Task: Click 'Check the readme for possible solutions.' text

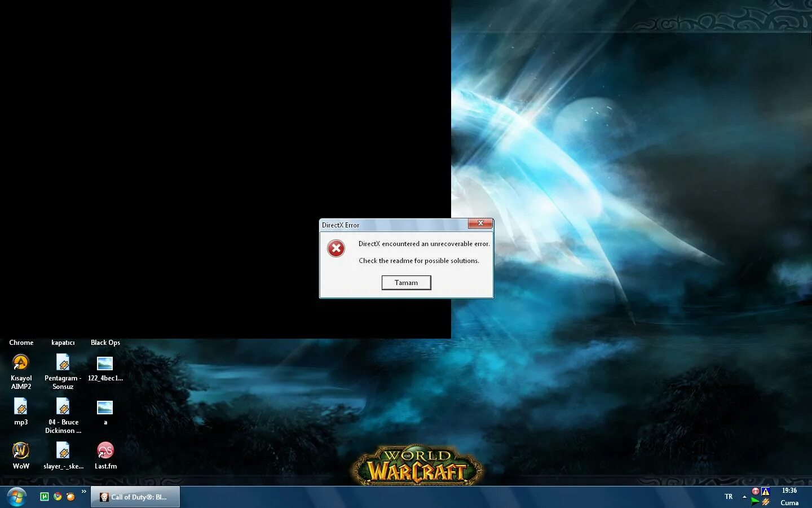Action: [x=419, y=261]
